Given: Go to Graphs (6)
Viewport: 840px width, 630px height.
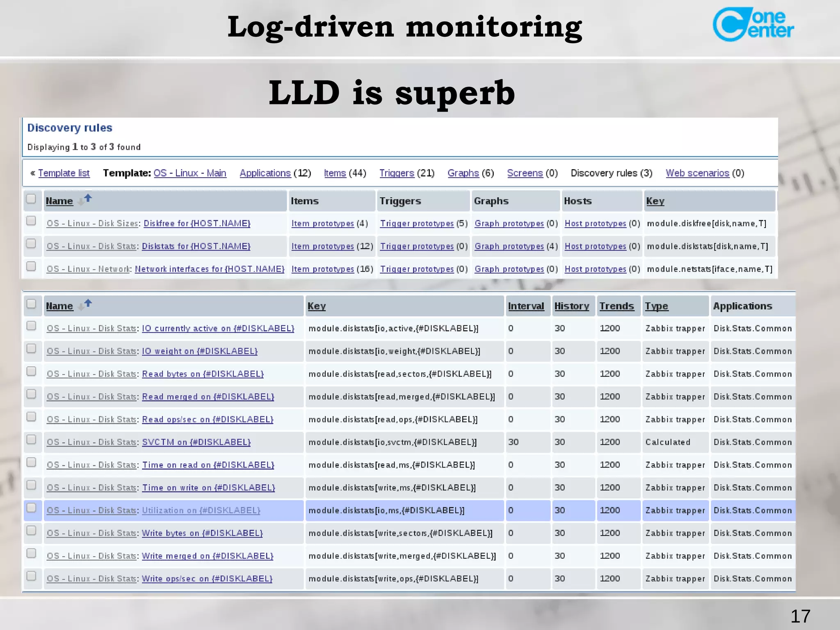Looking at the screenshot, I should click(463, 173).
